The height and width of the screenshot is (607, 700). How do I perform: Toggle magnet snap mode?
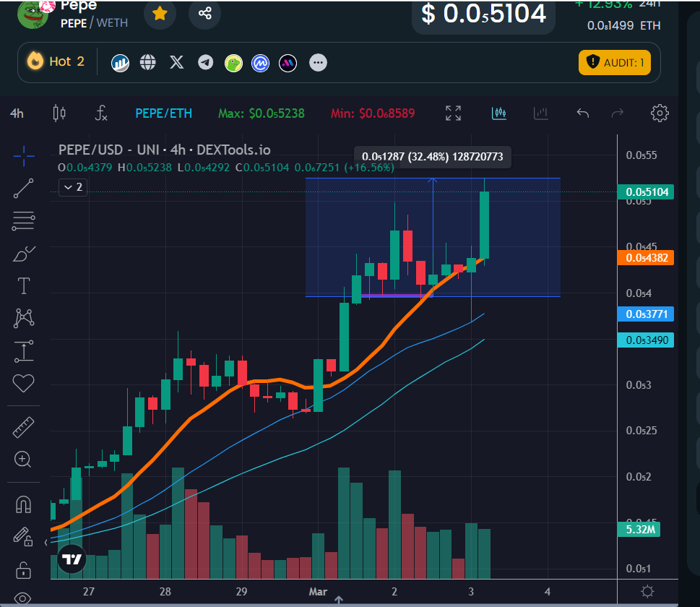[x=23, y=504]
